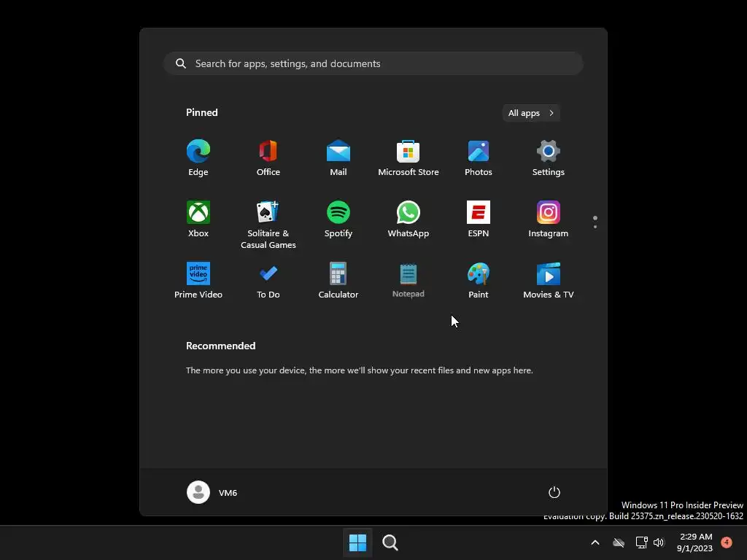Image resolution: width=747 pixels, height=560 pixels.
Task: Open the Instagram app
Action: pos(549,220)
